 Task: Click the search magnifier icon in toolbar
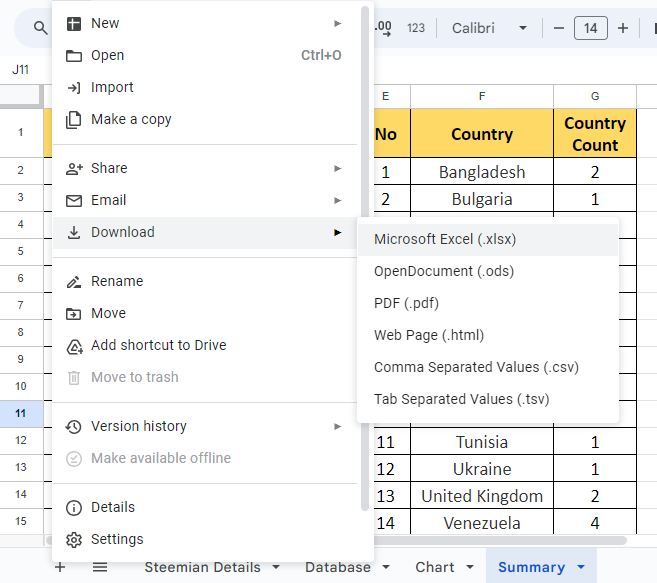(x=40, y=28)
